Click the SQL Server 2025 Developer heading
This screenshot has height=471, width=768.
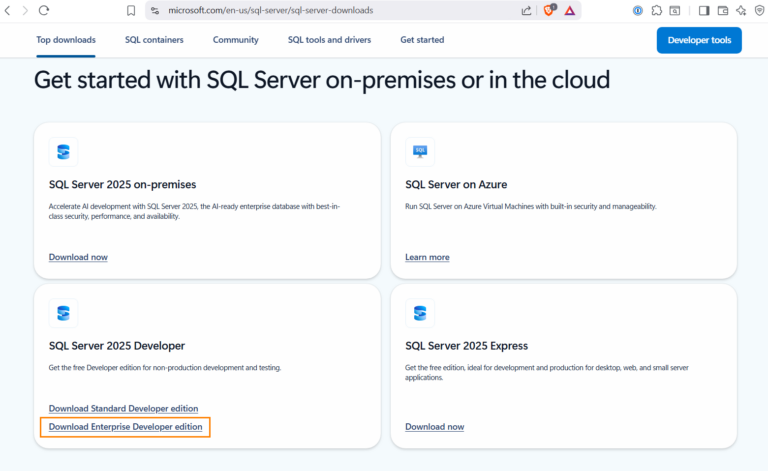(117, 346)
